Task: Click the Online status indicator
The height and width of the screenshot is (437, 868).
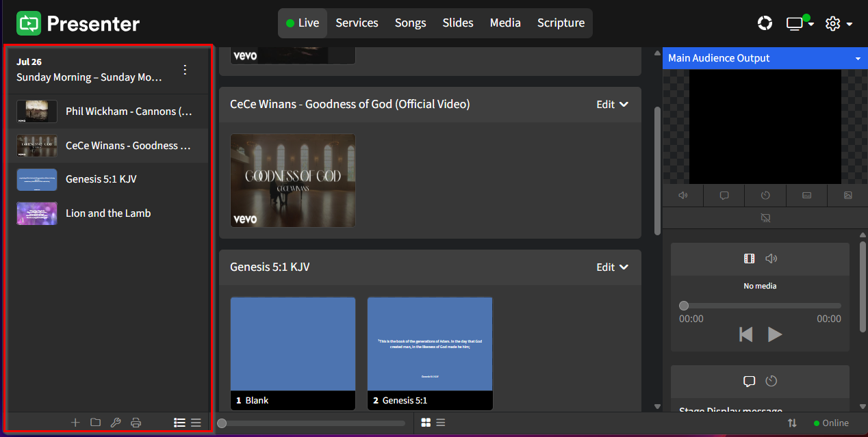Action: 831,423
